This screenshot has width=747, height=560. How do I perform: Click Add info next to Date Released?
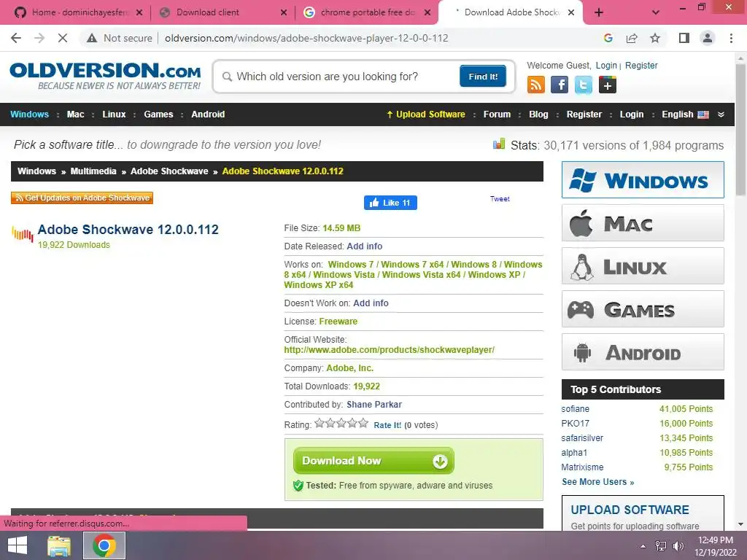coord(365,246)
